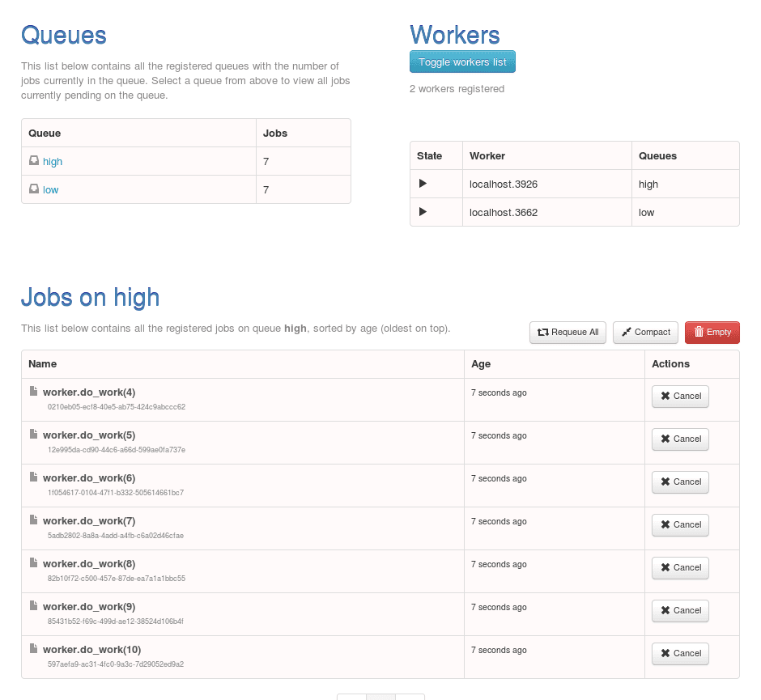Click play state icon for localhost.3662

tap(423, 211)
